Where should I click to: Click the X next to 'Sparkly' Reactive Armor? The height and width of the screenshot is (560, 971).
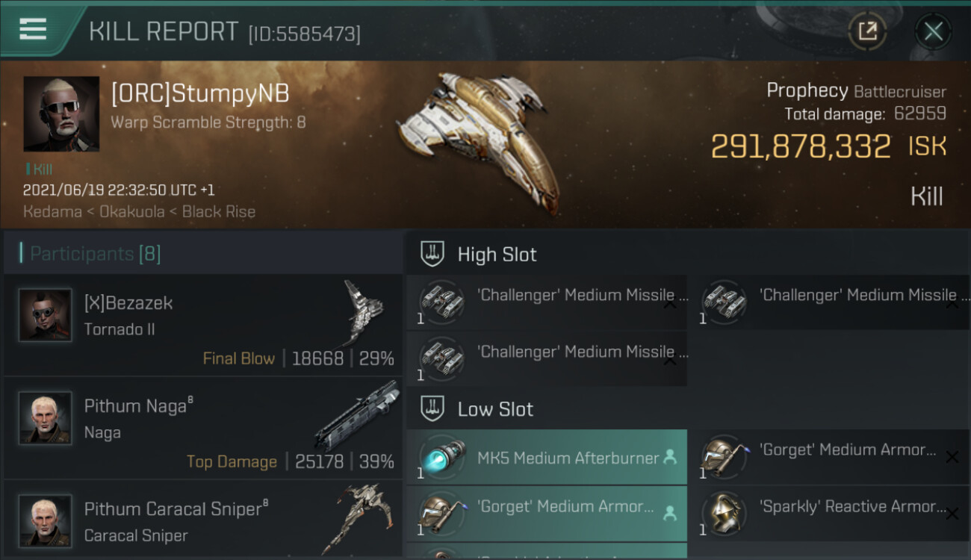click(x=952, y=514)
